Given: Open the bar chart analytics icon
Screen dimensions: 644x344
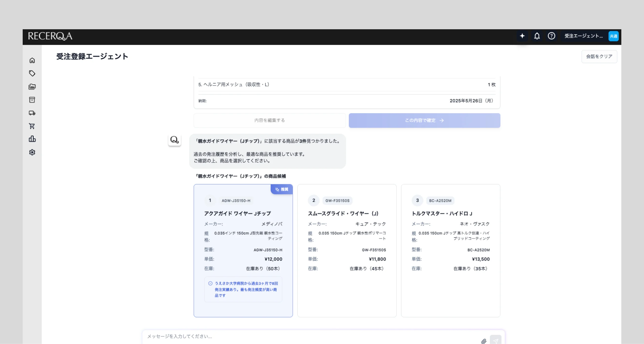Looking at the screenshot, I should point(32,139).
